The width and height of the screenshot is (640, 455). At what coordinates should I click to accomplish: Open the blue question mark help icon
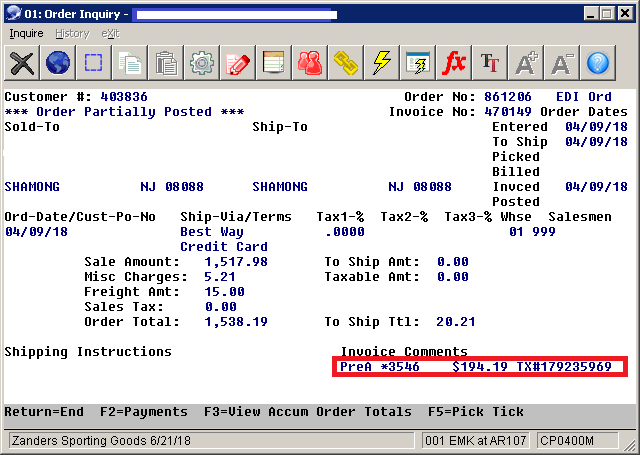click(597, 63)
